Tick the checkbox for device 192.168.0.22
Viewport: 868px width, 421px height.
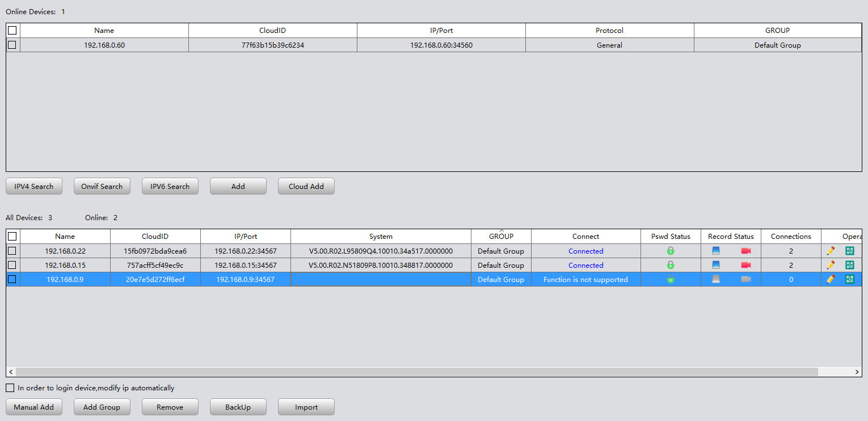[12, 251]
